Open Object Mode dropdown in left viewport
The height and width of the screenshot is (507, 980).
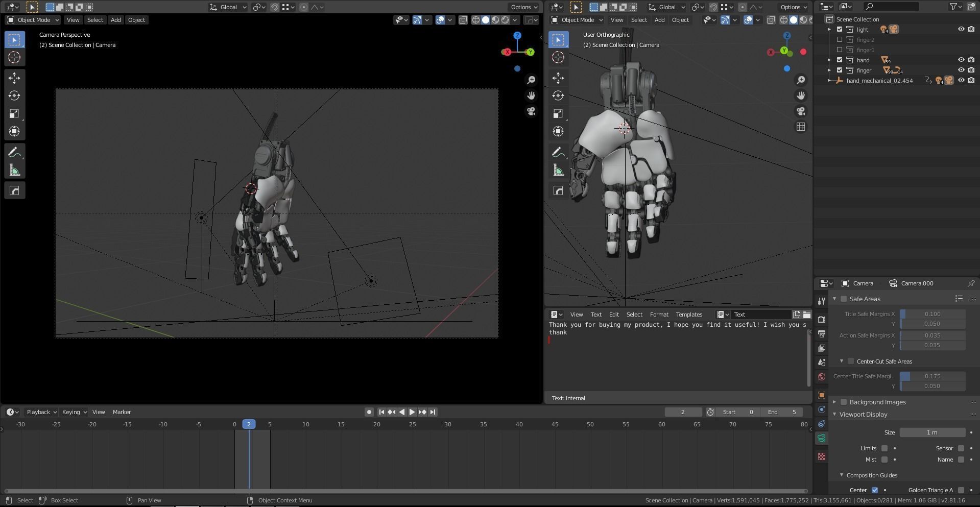[33, 20]
